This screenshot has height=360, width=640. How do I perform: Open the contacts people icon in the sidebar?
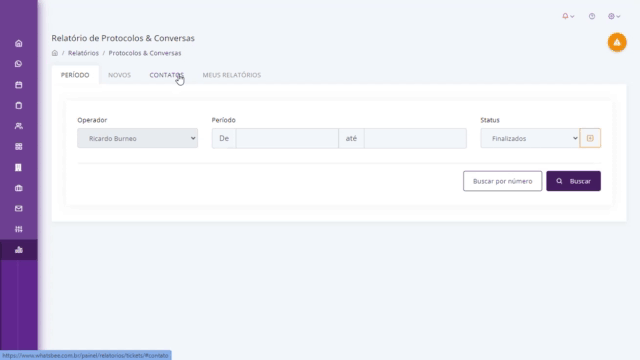(x=19, y=126)
